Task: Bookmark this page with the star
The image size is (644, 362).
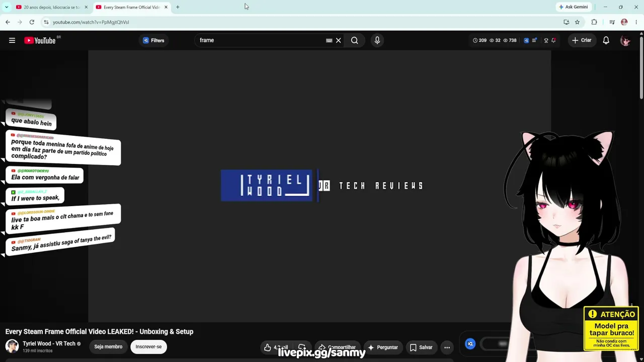Action: [577, 22]
